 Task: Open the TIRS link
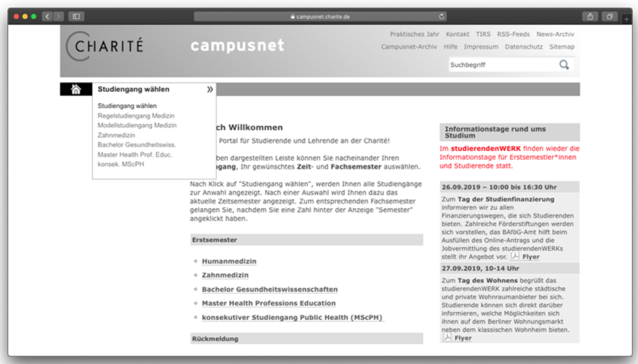(x=483, y=34)
